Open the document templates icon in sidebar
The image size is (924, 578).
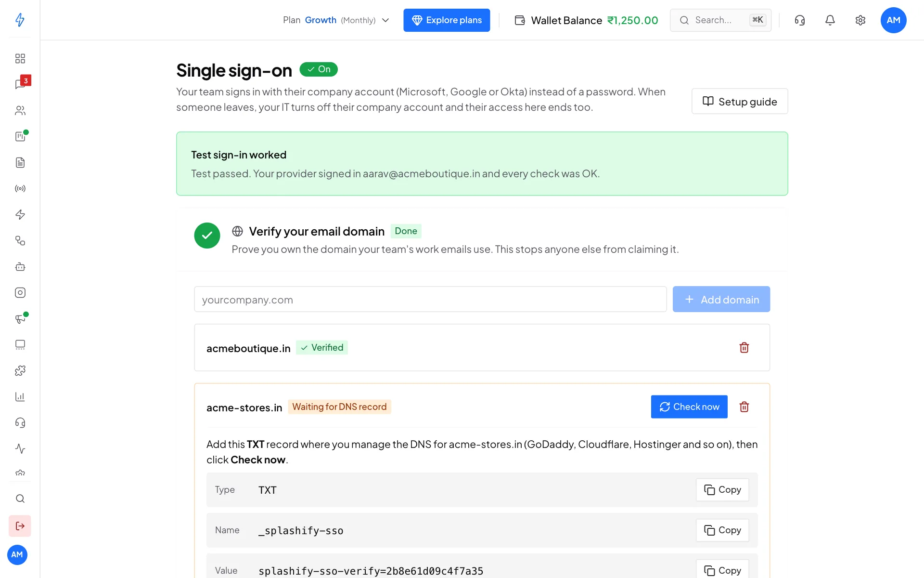tap(20, 162)
